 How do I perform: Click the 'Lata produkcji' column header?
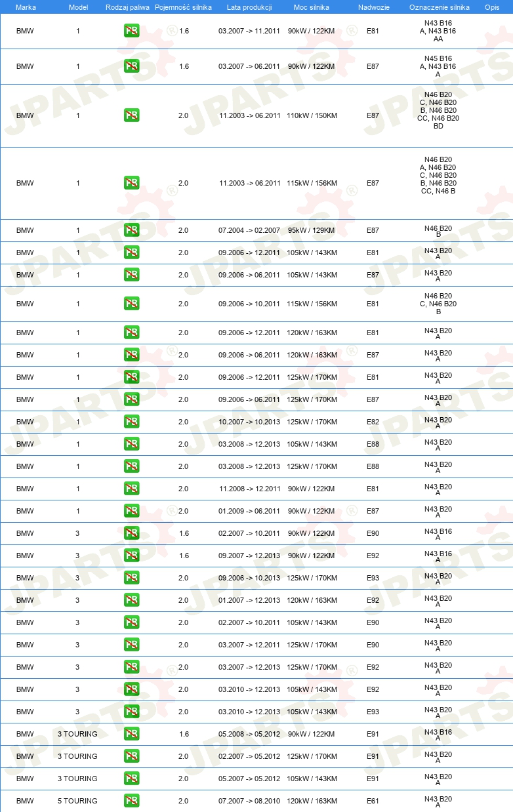pyautogui.click(x=249, y=7)
